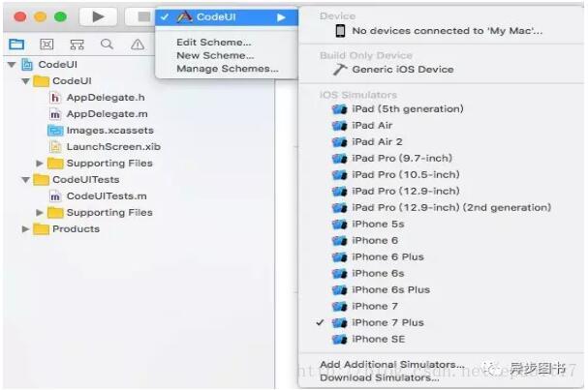Open the Issue navigator warning icon
The width and height of the screenshot is (588, 390).
(x=138, y=45)
